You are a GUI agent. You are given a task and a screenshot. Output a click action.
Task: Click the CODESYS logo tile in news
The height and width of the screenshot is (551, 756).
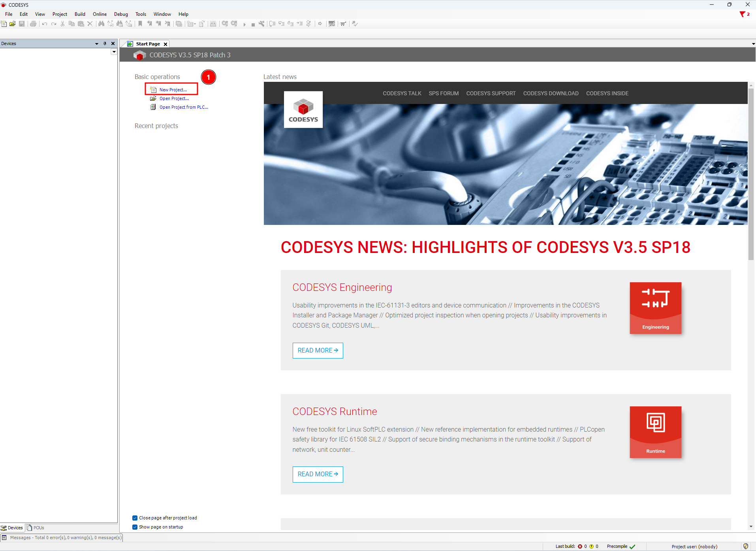[x=303, y=109]
